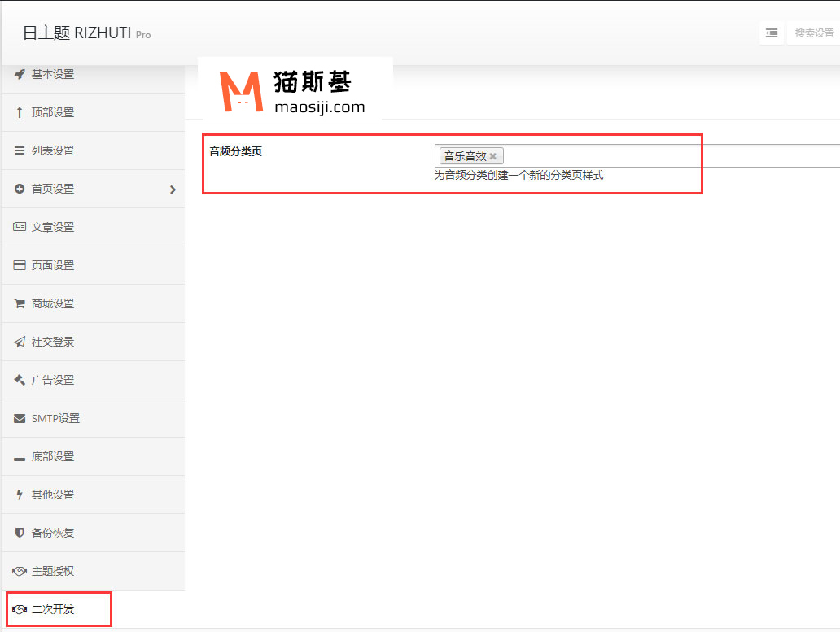
Task: Click the 搜索设置 search field
Action: pos(814,33)
